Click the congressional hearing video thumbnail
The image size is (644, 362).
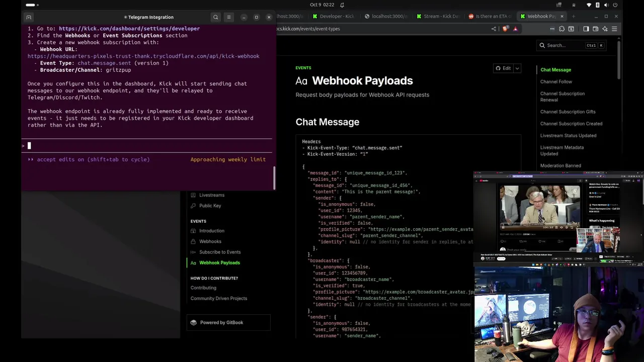539,208
